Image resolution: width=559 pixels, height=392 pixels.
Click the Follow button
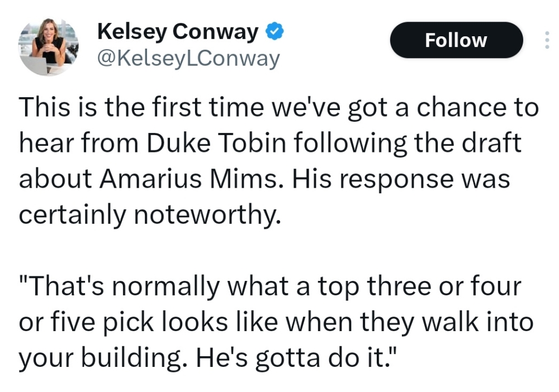click(x=456, y=40)
